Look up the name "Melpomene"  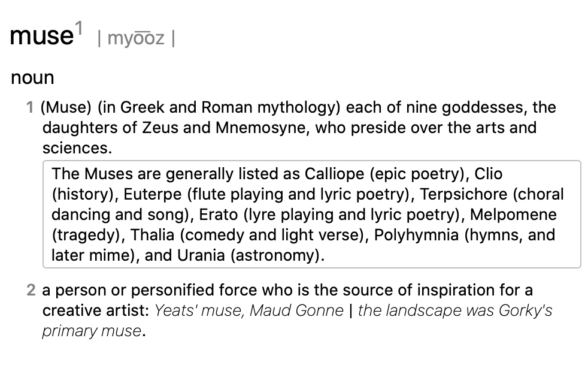click(x=514, y=215)
